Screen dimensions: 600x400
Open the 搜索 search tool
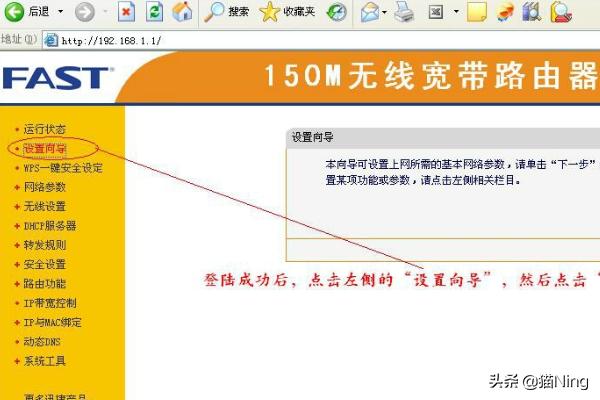click(x=226, y=12)
